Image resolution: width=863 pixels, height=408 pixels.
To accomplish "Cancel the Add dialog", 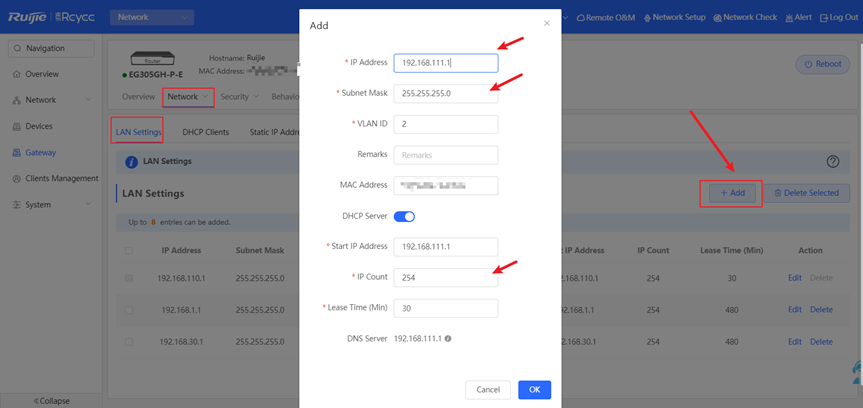I will point(488,389).
